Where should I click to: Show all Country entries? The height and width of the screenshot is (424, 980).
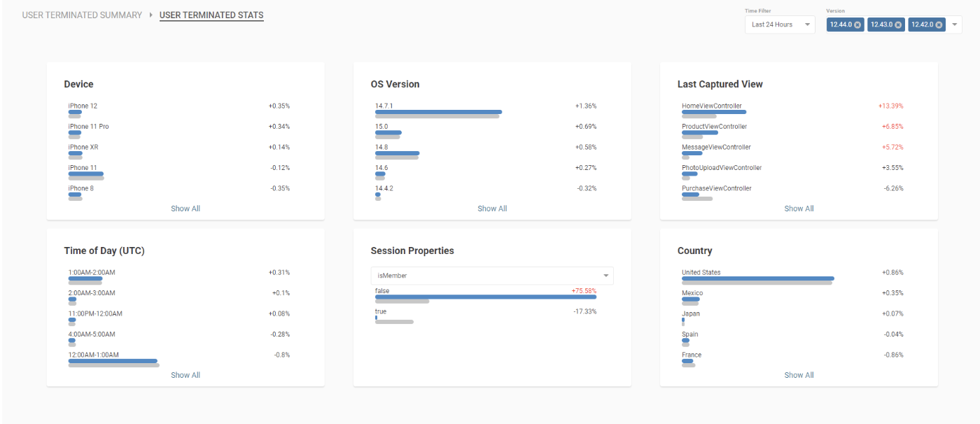coord(799,375)
